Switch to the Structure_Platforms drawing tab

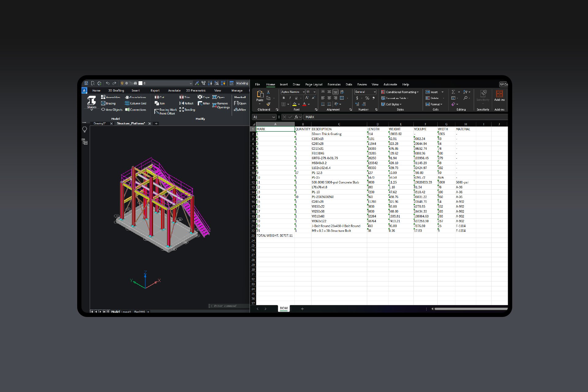[x=131, y=123]
